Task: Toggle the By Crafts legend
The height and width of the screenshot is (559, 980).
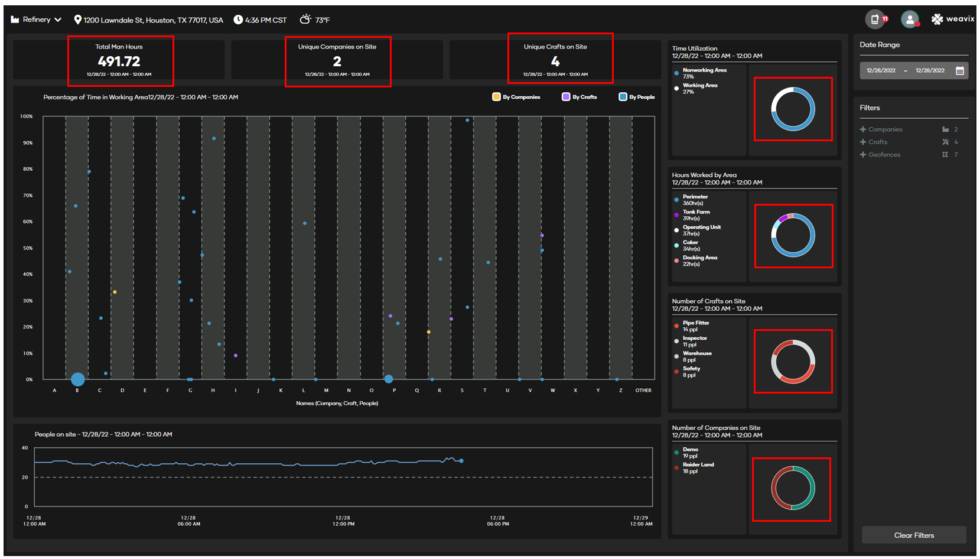Action: click(579, 97)
